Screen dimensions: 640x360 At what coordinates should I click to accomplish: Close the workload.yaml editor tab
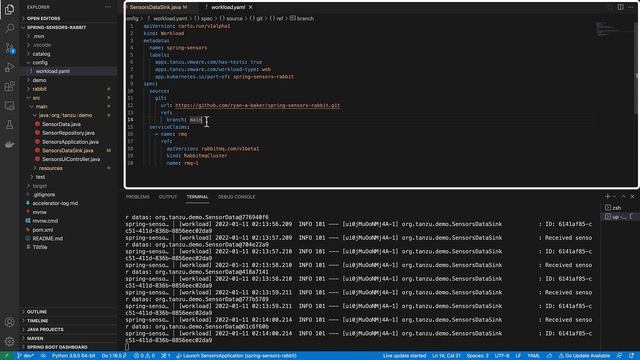[x=251, y=7]
